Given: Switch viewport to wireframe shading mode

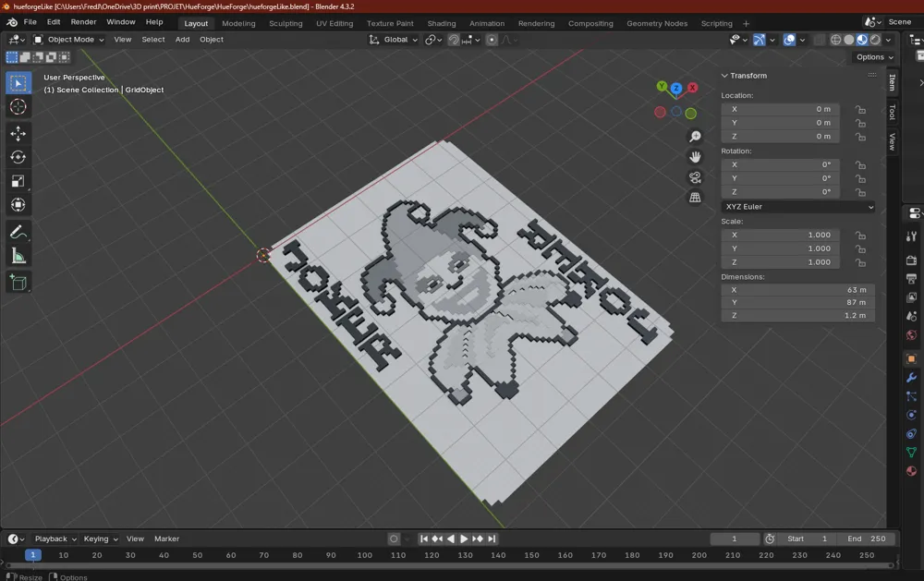Looking at the screenshot, I should pos(834,40).
